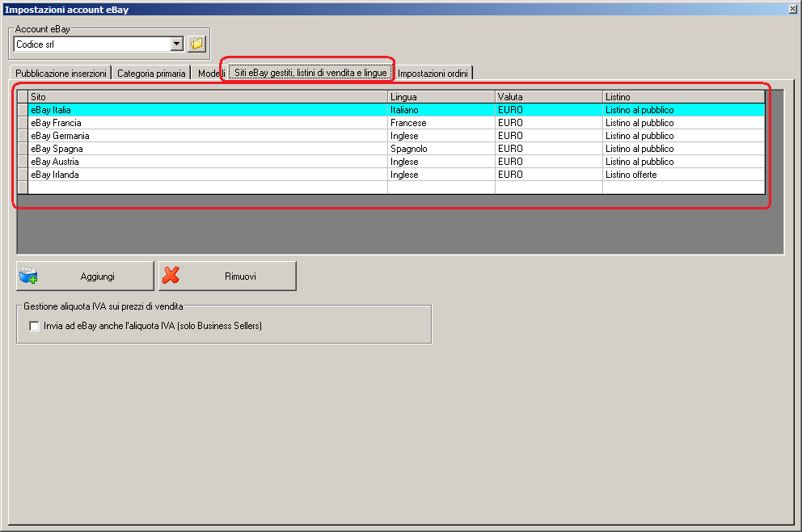Close the Impostazioni account eBay window
Image resolution: width=802 pixels, height=532 pixels.
click(793, 9)
